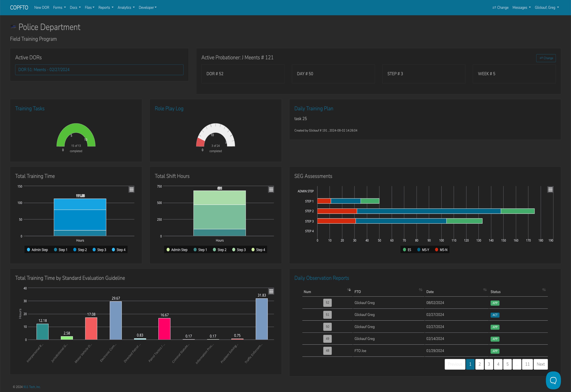Click Change button in Active Probationer panel
Image resolution: width=571 pixels, height=392 pixels.
546,58
